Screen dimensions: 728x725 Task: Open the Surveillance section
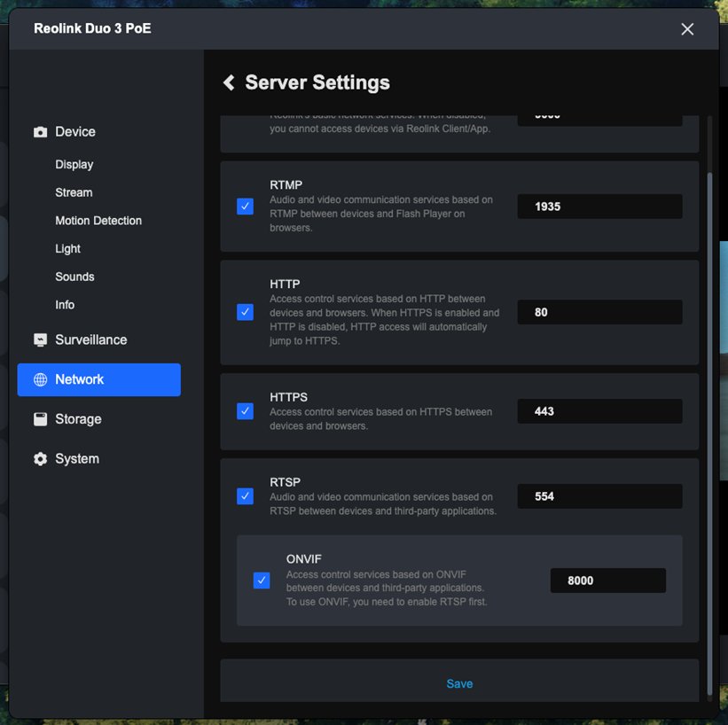(x=91, y=339)
